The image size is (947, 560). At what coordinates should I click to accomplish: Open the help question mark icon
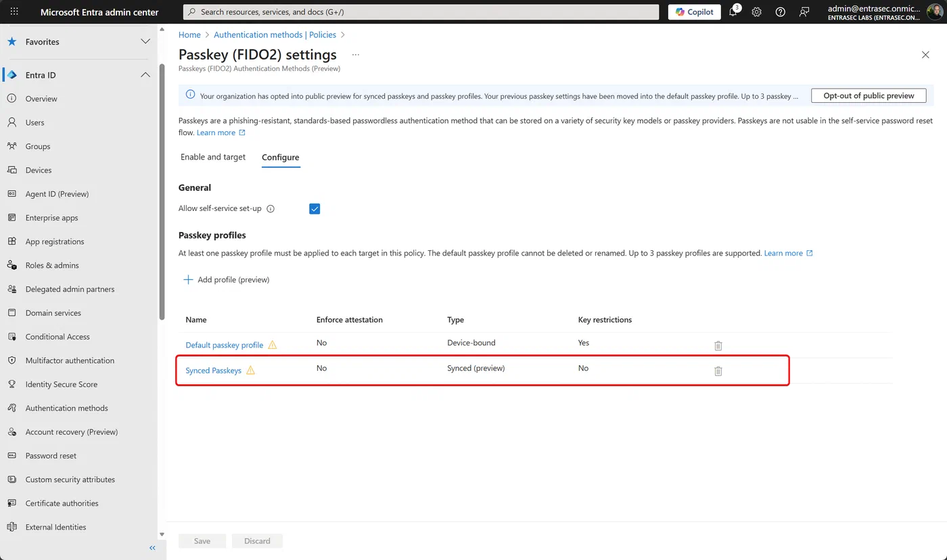pyautogui.click(x=781, y=12)
